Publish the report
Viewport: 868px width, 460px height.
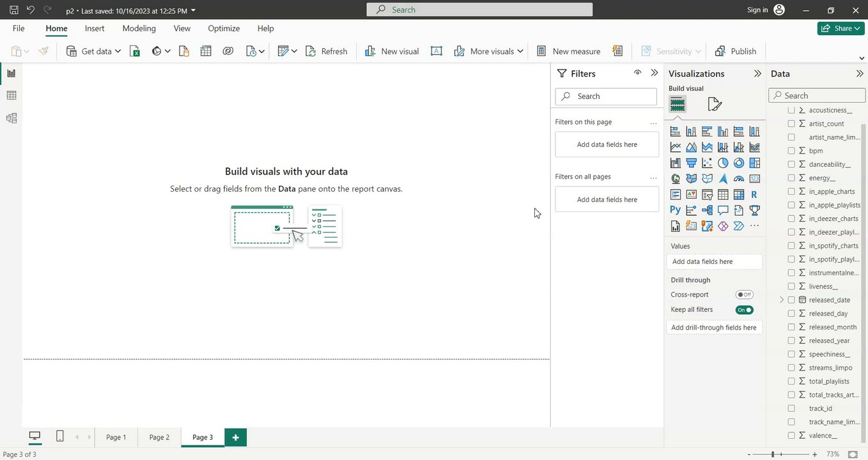click(736, 51)
